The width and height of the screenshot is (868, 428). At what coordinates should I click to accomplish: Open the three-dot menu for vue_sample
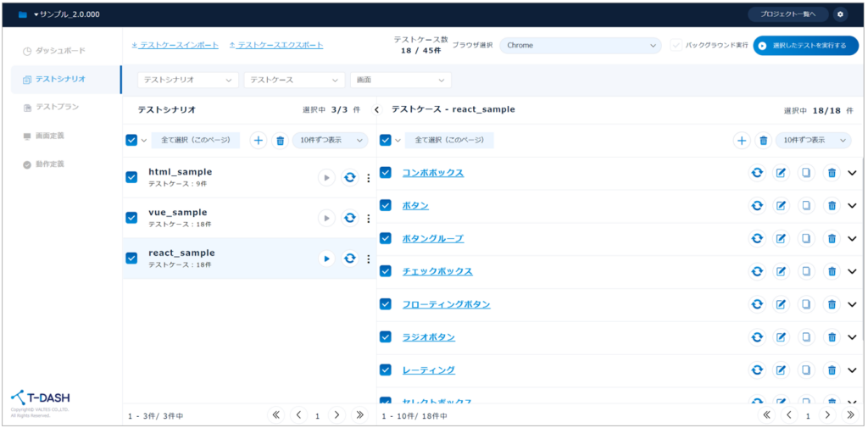(368, 219)
